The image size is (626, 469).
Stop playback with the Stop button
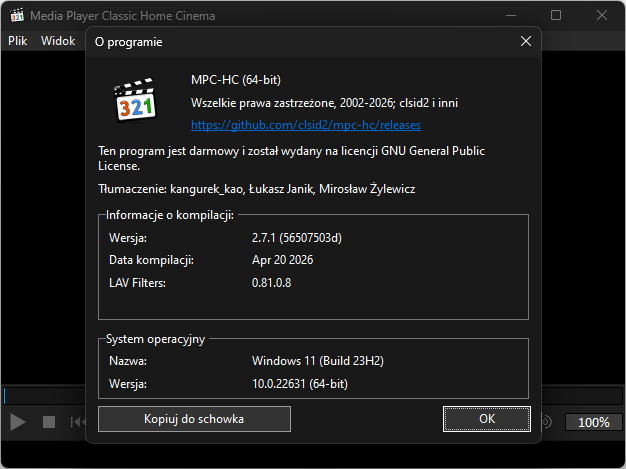pos(49,422)
